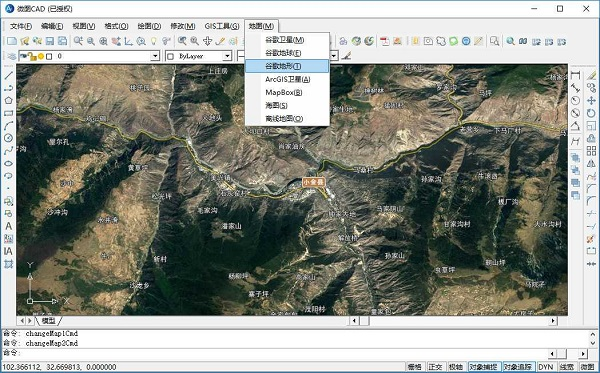Click the brush icon right of linetype dropdown
Image resolution: width=600 pixels, height=373 pixels.
point(346,56)
